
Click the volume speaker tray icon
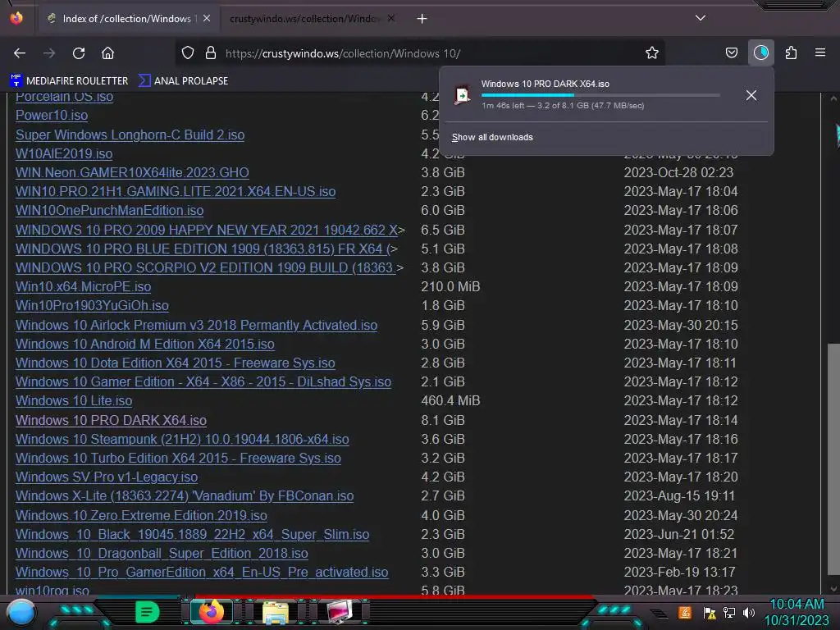tap(748, 613)
